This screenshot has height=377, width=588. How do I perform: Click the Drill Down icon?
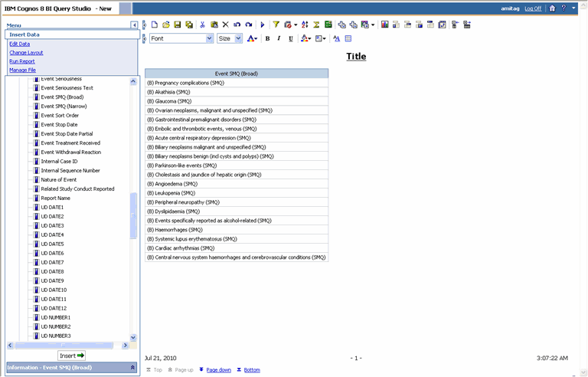coord(341,25)
